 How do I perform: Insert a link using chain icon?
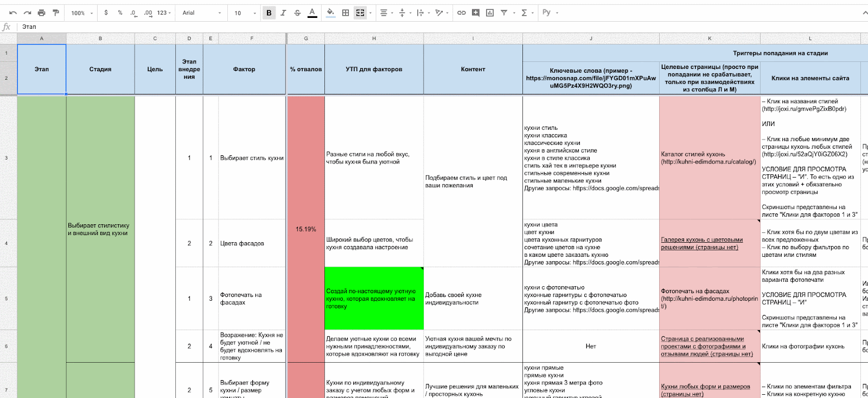pyautogui.click(x=461, y=12)
